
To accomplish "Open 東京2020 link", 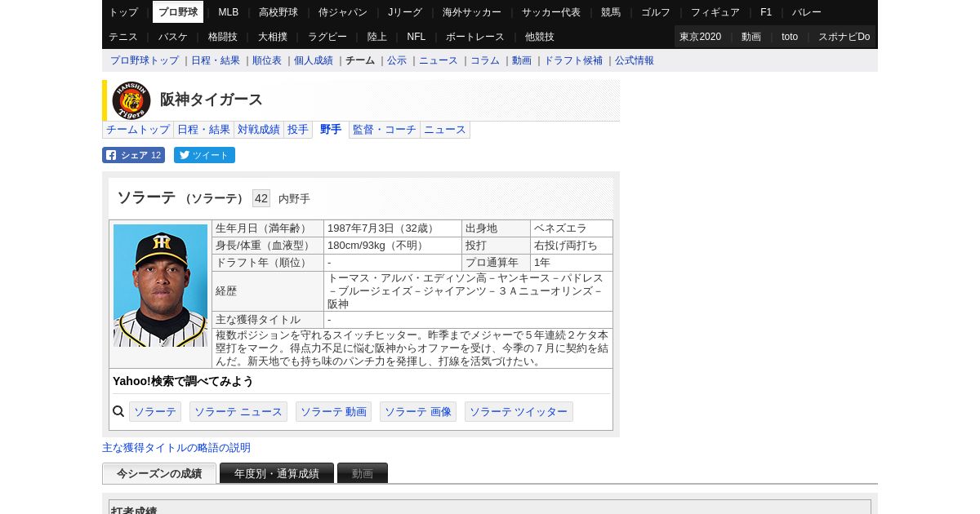I will [x=701, y=37].
